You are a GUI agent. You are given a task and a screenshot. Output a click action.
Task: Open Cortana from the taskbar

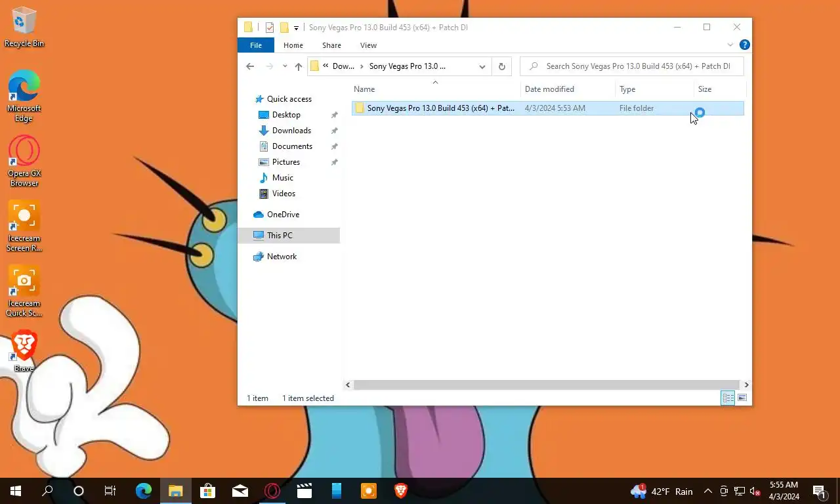[x=79, y=491]
